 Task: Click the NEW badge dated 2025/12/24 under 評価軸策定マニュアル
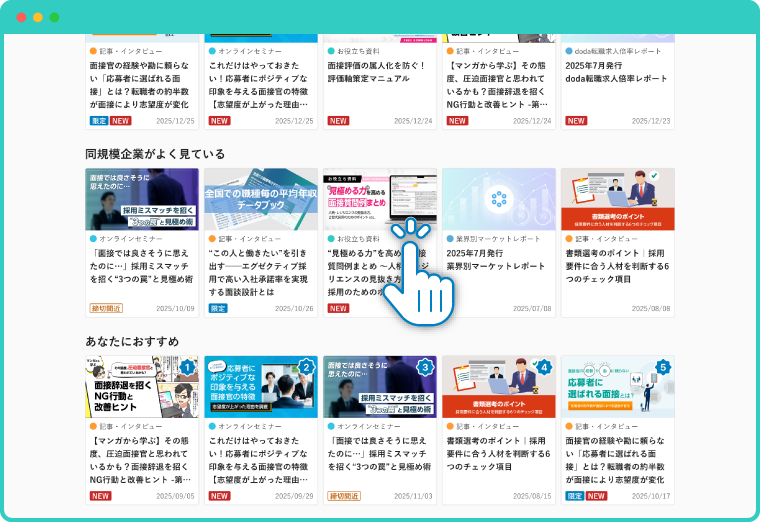pos(338,121)
